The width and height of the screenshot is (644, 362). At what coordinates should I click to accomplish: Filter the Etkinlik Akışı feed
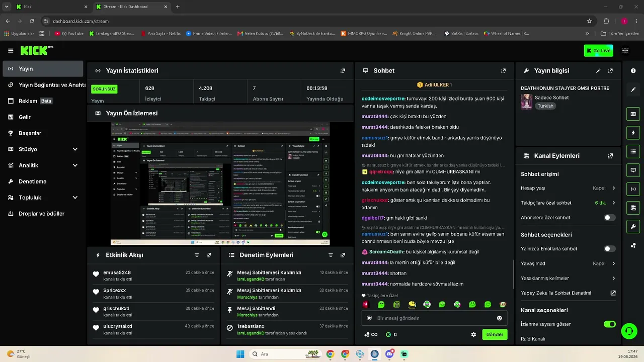coord(197,255)
